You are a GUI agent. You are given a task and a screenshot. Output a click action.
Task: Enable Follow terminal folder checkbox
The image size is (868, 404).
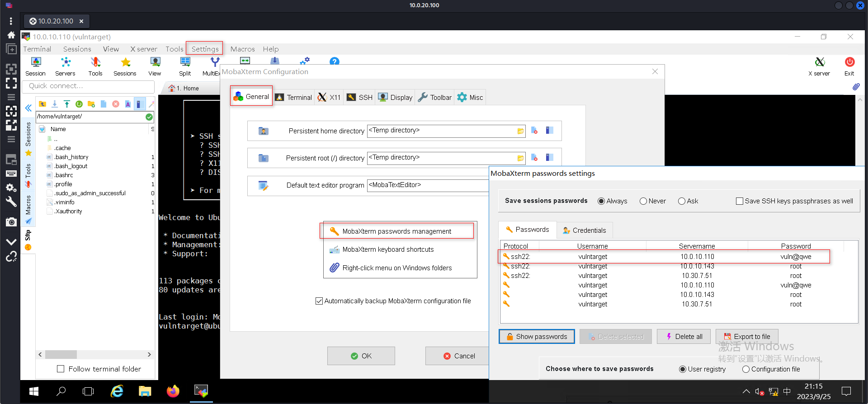(99, 369)
